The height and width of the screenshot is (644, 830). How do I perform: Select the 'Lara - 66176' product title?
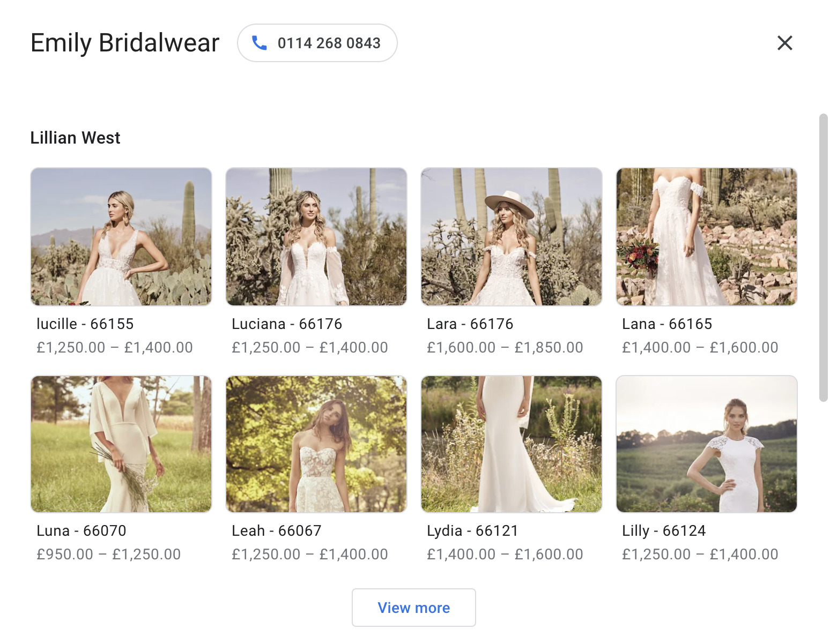click(x=470, y=324)
